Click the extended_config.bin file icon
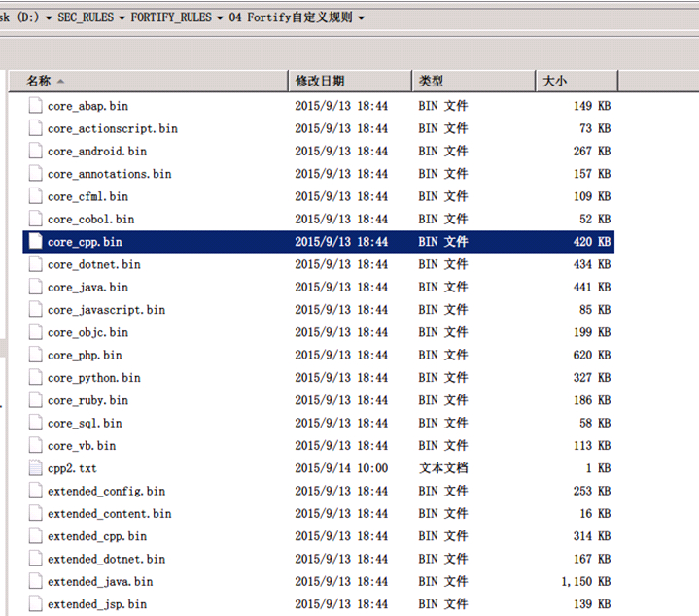This screenshot has height=616, width=699. click(x=36, y=491)
